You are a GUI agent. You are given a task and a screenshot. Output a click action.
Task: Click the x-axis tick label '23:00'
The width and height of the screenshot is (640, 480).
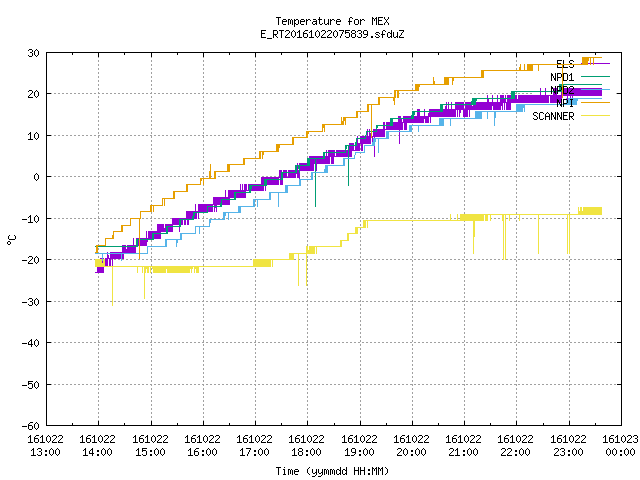(x=568, y=452)
